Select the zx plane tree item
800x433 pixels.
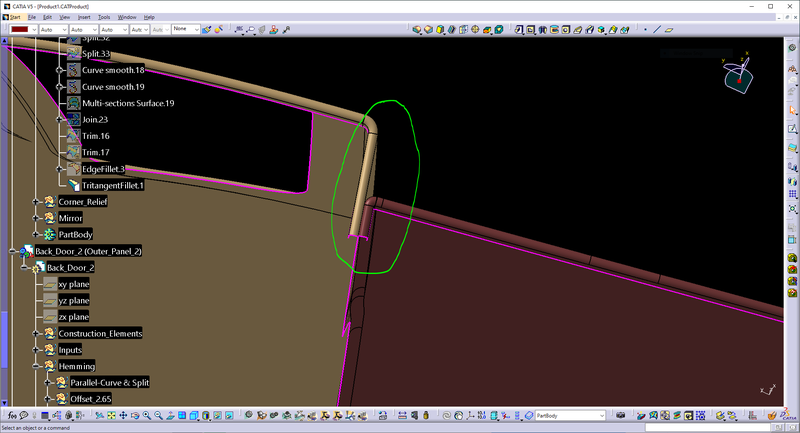pos(73,317)
